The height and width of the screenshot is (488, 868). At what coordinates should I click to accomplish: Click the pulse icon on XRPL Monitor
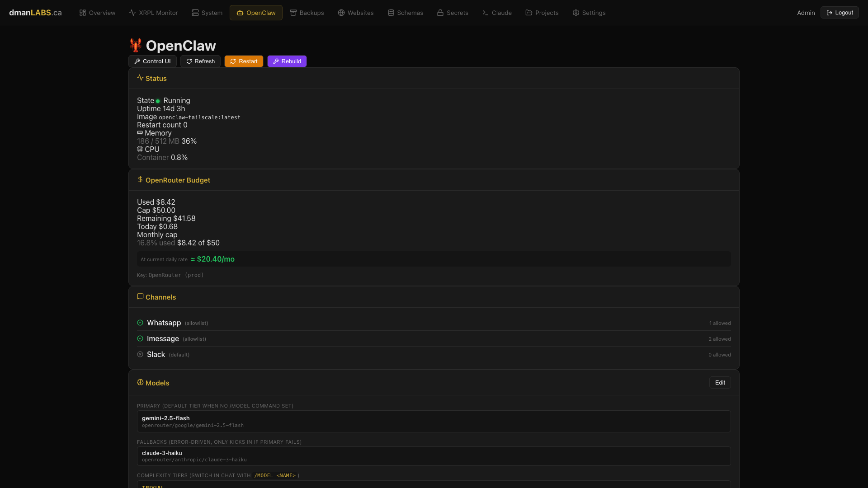132,13
